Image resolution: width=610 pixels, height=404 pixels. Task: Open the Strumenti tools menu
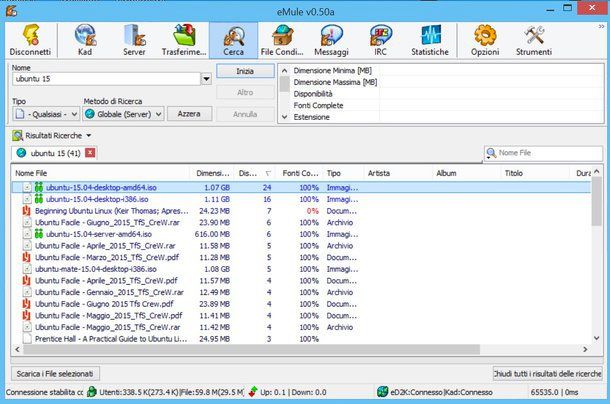pyautogui.click(x=534, y=40)
